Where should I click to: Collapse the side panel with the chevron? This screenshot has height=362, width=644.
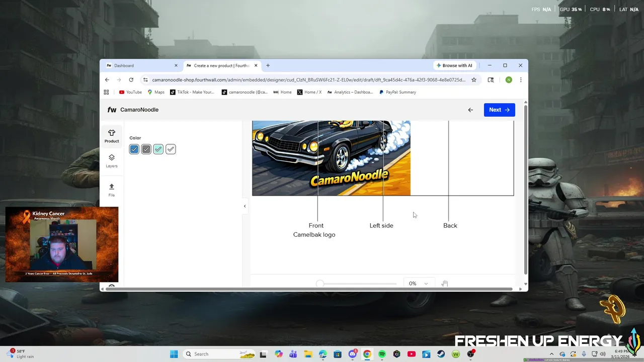point(245,206)
